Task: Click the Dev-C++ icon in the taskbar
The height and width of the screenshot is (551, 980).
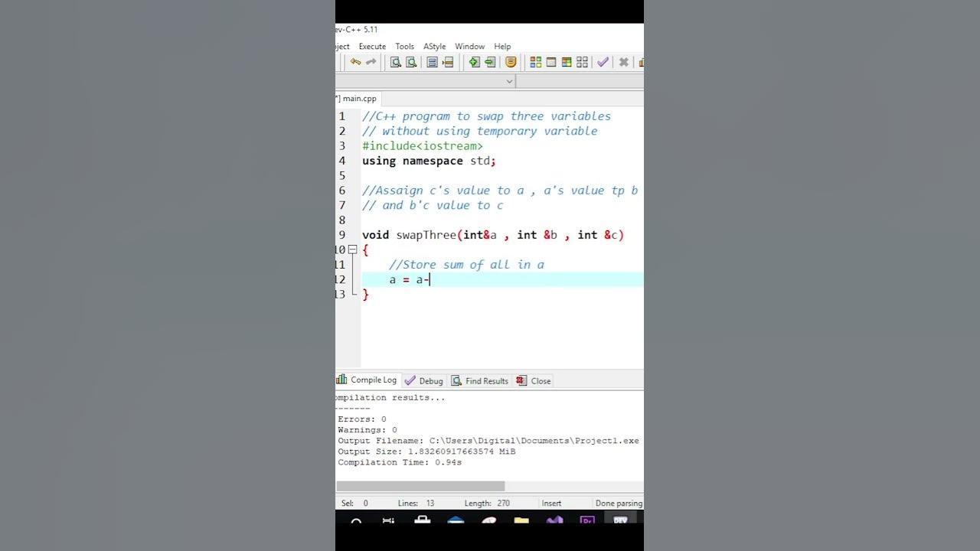Action: pyautogui.click(x=620, y=520)
